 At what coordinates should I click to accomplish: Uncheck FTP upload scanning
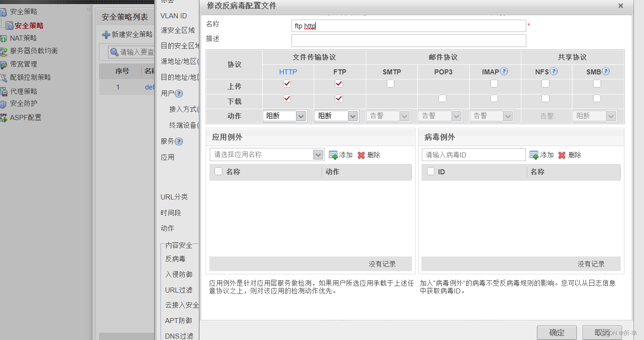[339, 84]
